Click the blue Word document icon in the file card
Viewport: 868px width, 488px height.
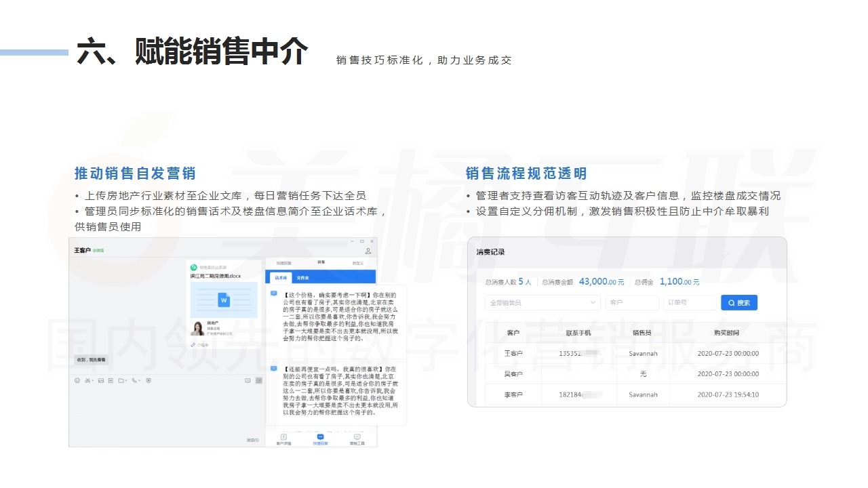pos(224,300)
